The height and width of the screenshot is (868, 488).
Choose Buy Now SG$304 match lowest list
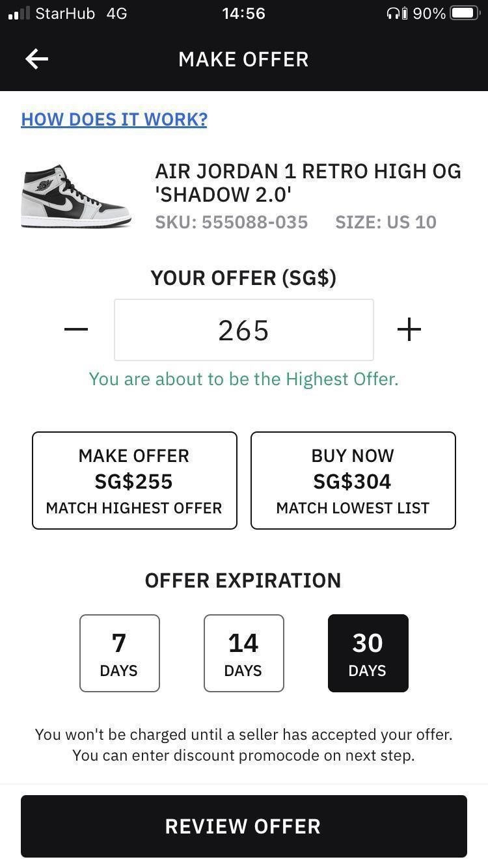coord(353,481)
